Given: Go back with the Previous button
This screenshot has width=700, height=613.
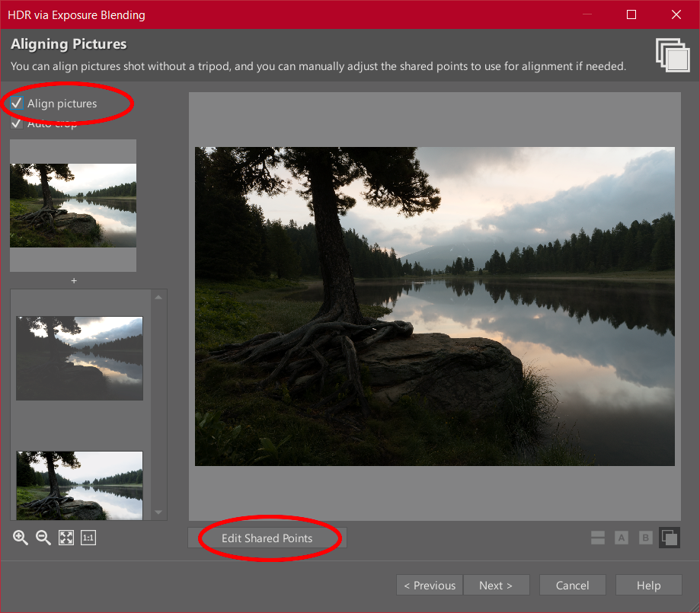Looking at the screenshot, I should [x=430, y=586].
